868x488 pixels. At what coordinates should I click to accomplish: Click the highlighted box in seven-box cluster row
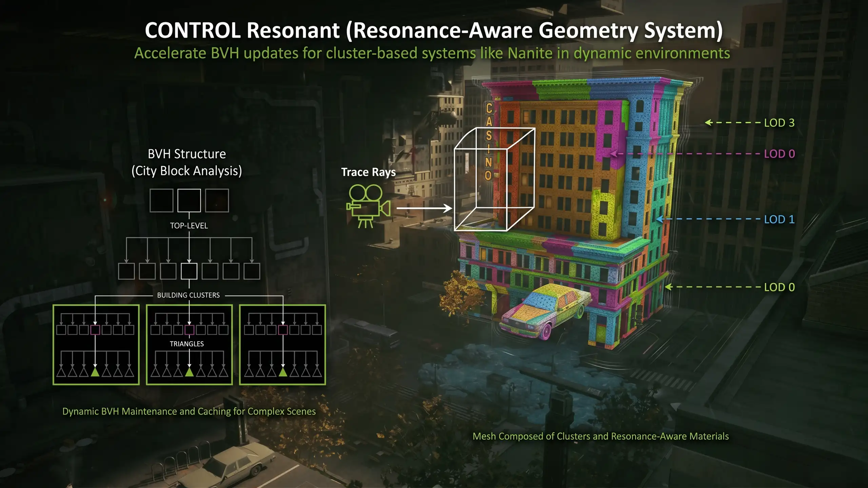[x=189, y=271]
